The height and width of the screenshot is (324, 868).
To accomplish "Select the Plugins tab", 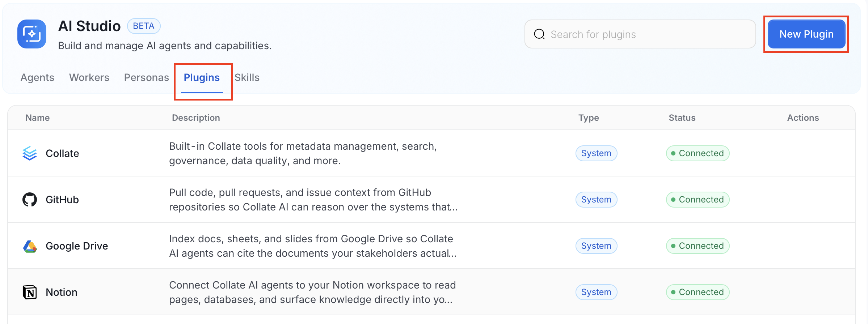I will tap(202, 77).
